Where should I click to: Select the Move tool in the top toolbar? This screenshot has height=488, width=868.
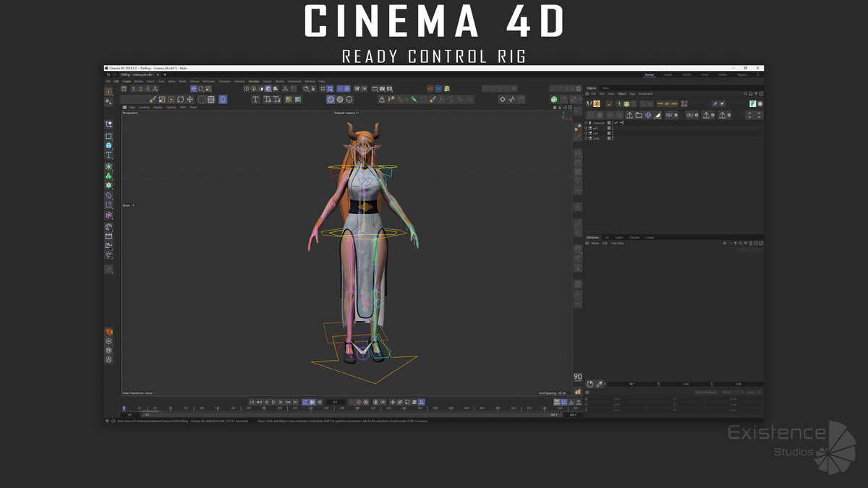(193, 89)
